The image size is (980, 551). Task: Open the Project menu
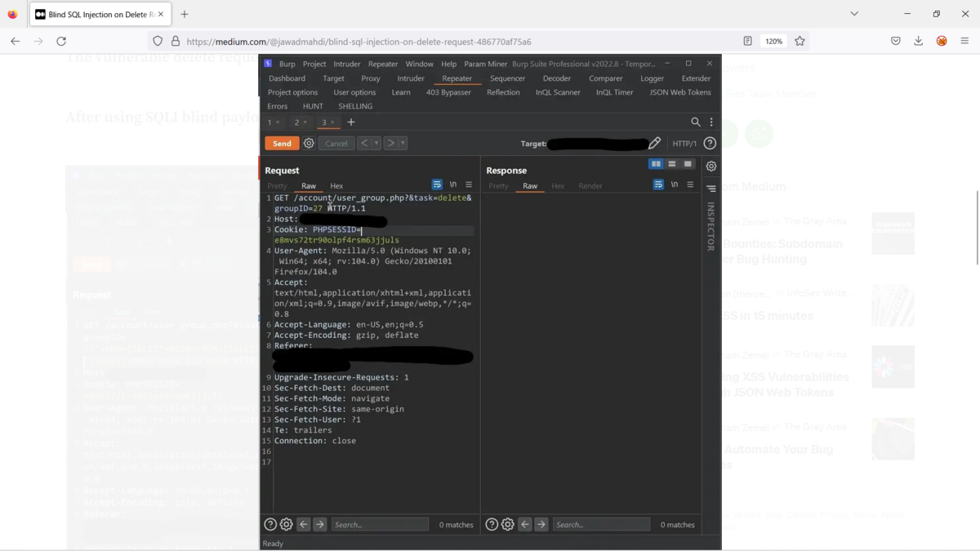[x=314, y=64]
